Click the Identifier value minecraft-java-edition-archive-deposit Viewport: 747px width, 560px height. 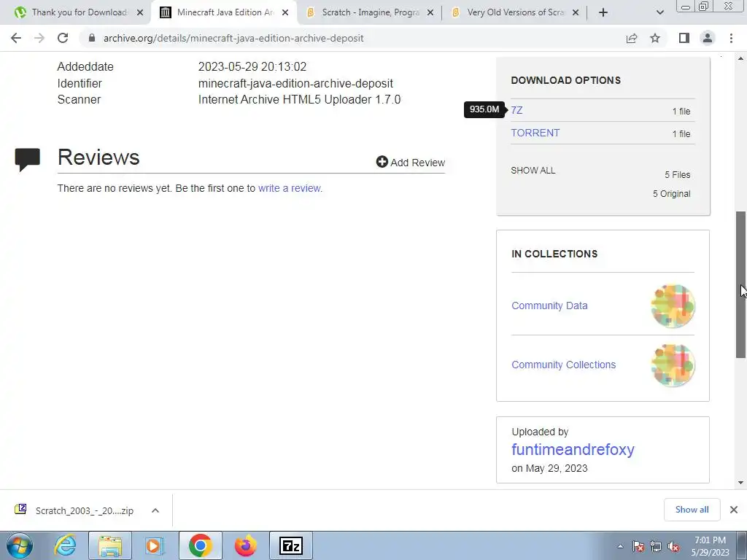pyautogui.click(x=295, y=83)
